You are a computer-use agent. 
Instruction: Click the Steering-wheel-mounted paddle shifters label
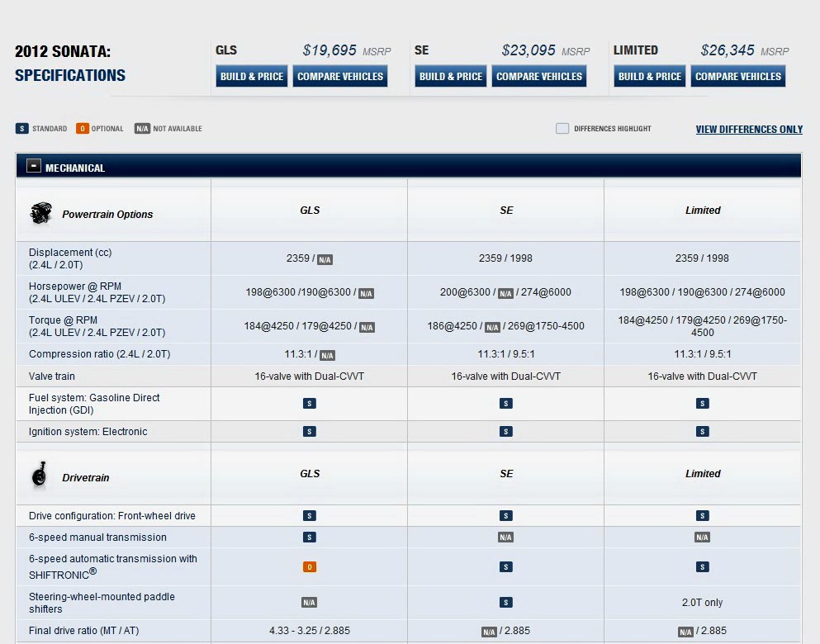(x=102, y=603)
